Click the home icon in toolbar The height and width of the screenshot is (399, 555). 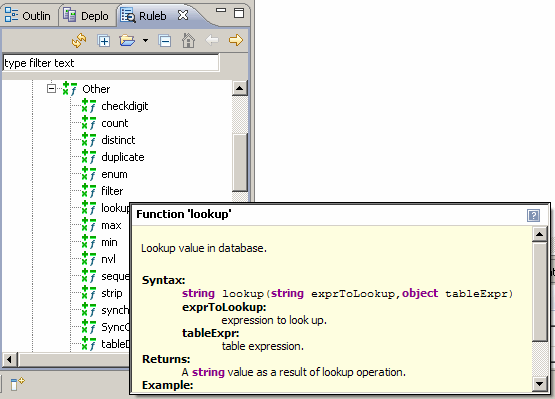[x=188, y=40]
